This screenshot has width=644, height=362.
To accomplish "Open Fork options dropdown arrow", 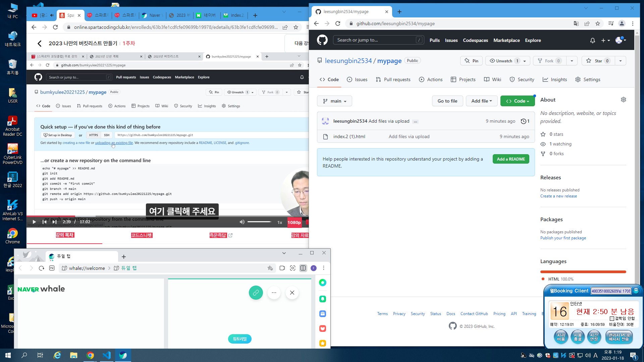I will (x=572, y=61).
